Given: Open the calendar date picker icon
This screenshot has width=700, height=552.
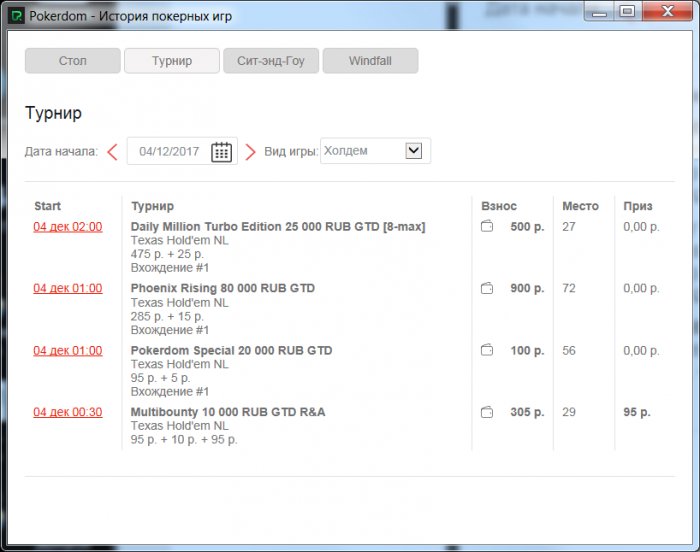Looking at the screenshot, I should coord(221,152).
